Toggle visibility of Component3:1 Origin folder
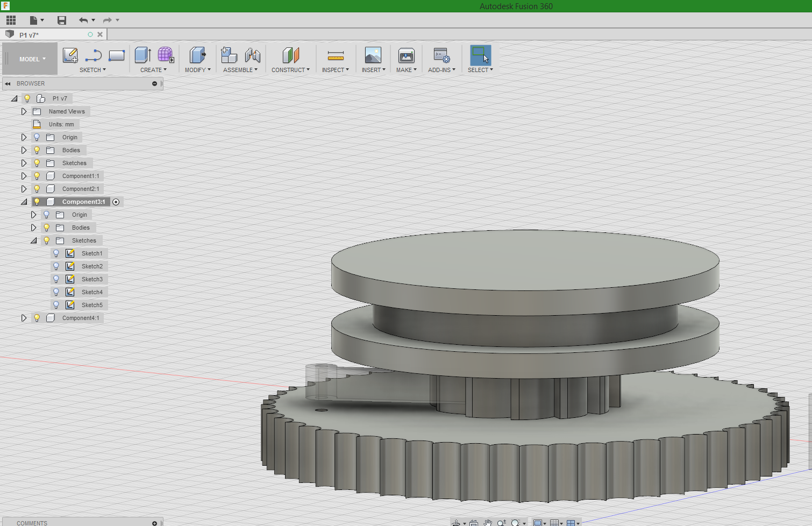This screenshot has height=526, width=812. click(46, 215)
